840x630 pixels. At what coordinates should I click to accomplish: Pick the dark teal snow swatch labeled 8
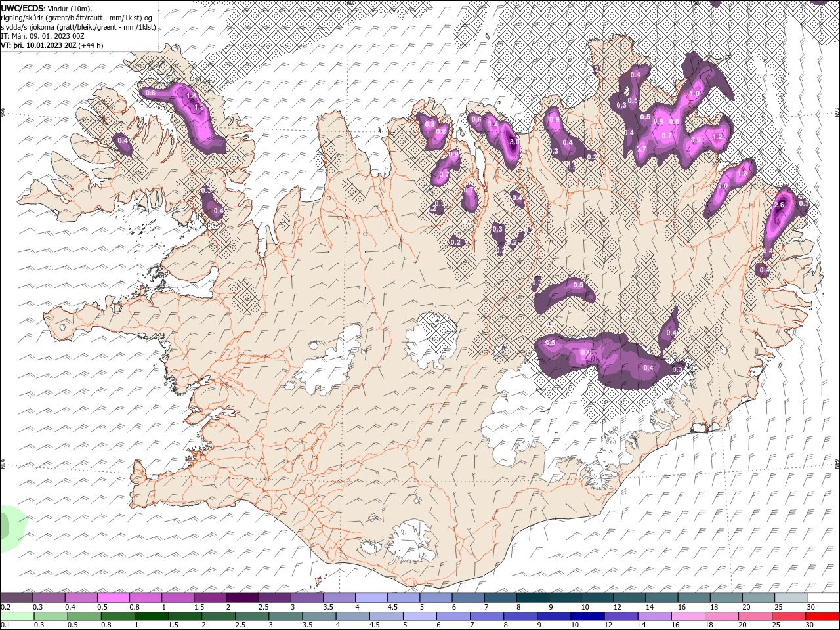533,598
